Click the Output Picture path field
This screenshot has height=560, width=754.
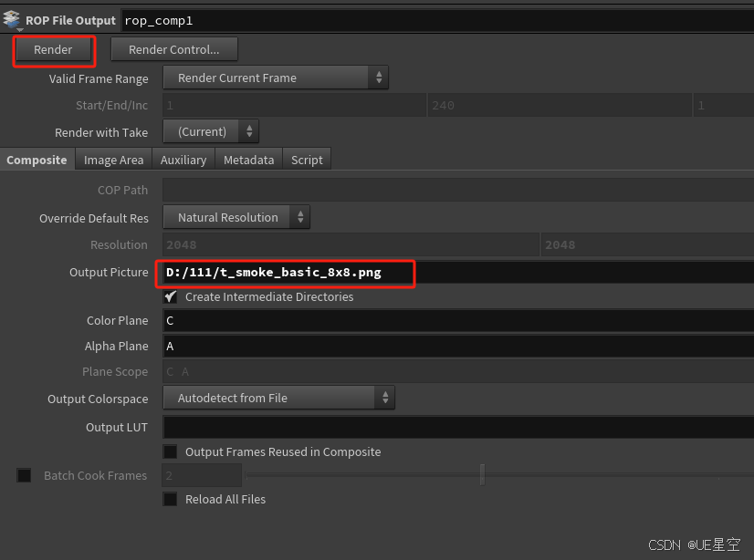(x=458, y=273)
